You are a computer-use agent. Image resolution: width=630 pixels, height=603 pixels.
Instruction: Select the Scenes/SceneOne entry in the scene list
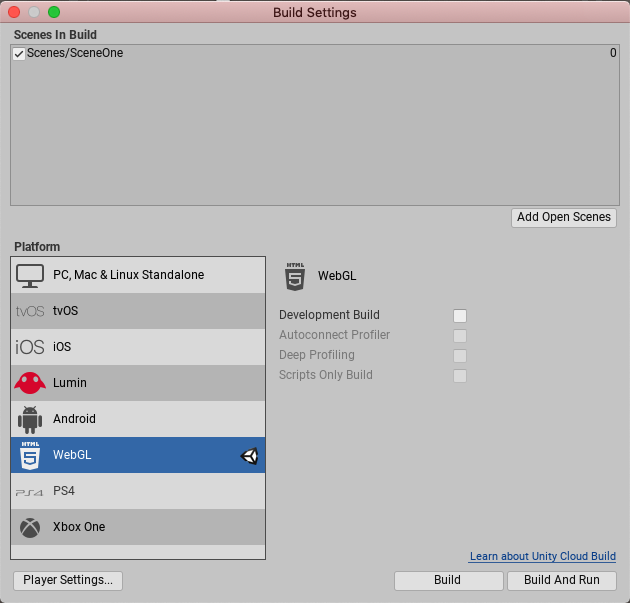[x=75, y=53]
